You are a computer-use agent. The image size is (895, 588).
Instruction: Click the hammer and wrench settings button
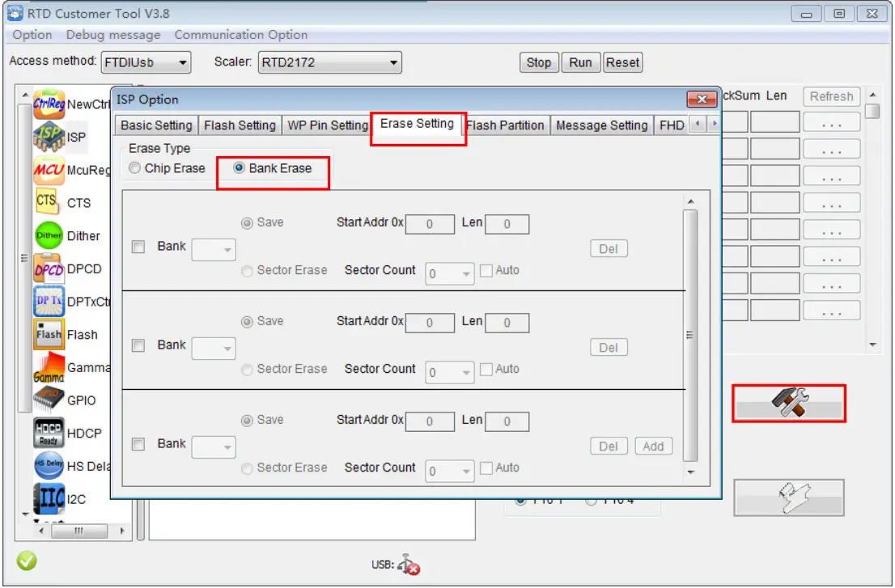tap(789, 404)
